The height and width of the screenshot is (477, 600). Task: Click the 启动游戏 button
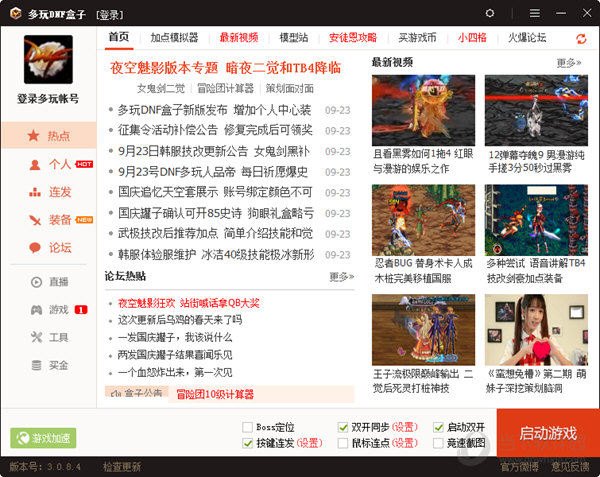coord(548,433)
